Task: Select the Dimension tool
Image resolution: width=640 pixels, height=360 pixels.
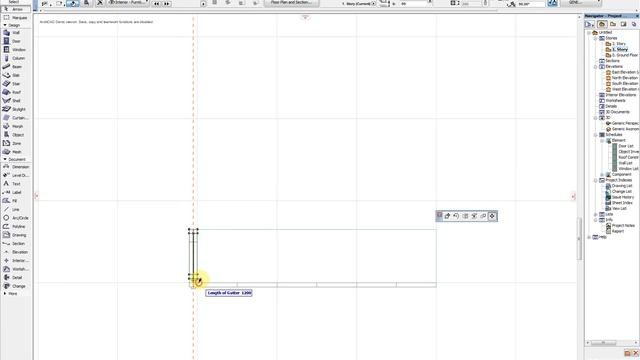Action: (16, 167)
